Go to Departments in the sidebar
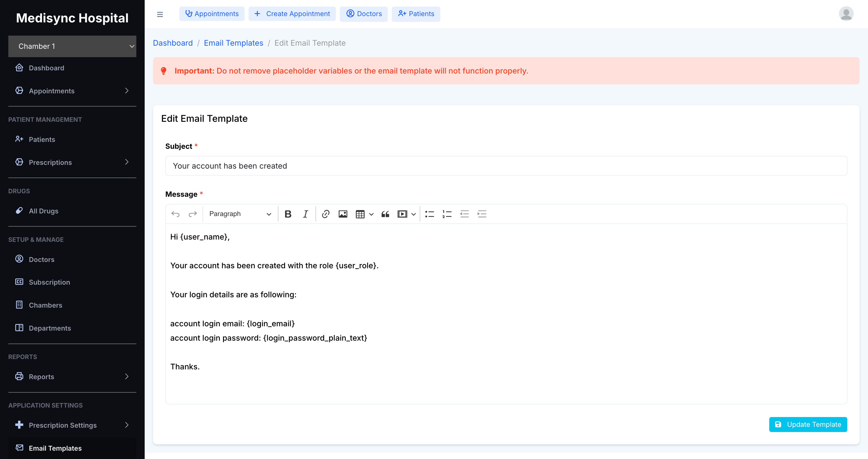This screenshot has width=868, height=459. pyautogui.click(x=72, y=328)
